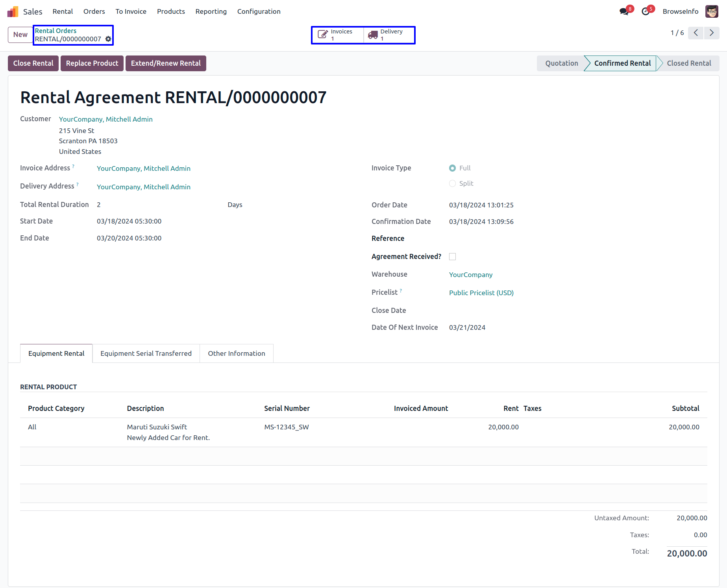Click the Close Rental button

[x=33, y=63]
